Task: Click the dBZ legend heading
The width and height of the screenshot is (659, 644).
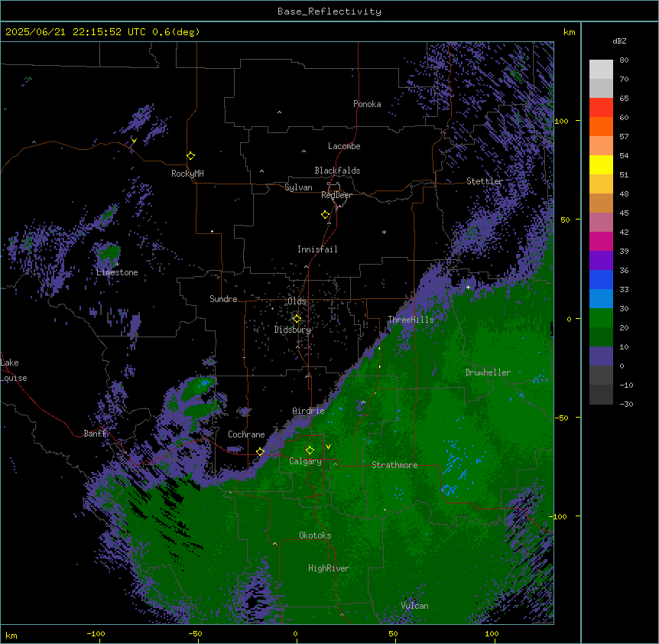Action: [619, 41]
